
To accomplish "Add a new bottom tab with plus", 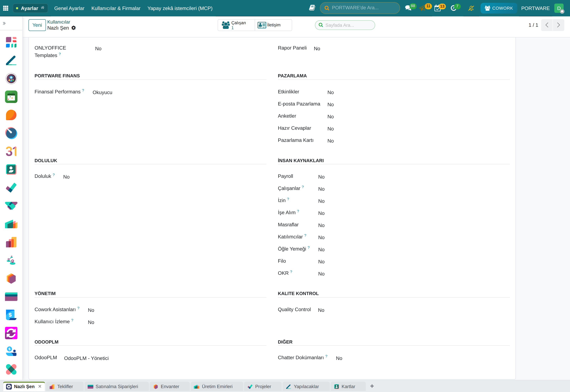I will pyautogui.click(x=372, y=386).
